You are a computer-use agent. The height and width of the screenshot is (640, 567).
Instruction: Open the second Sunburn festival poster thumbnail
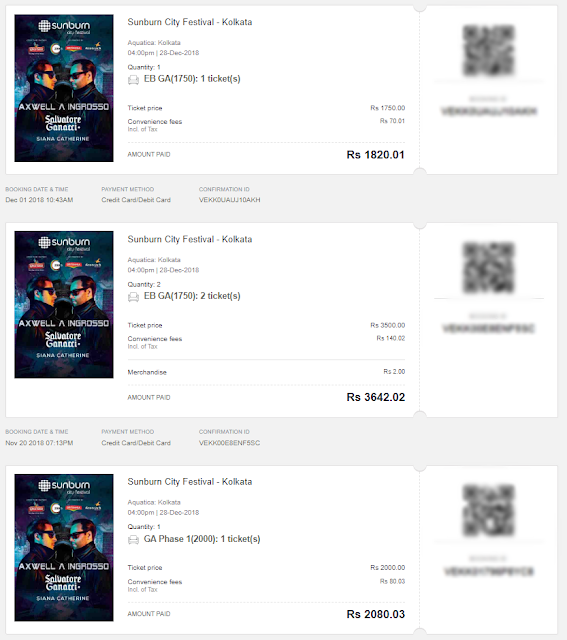64,304
